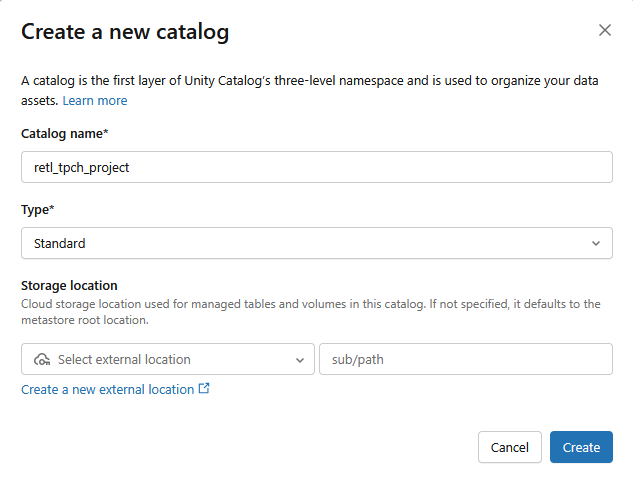The width and height of the screenshot is (633, 483).
Task: Follow the Create a new external location link
Action: point(107,389)
